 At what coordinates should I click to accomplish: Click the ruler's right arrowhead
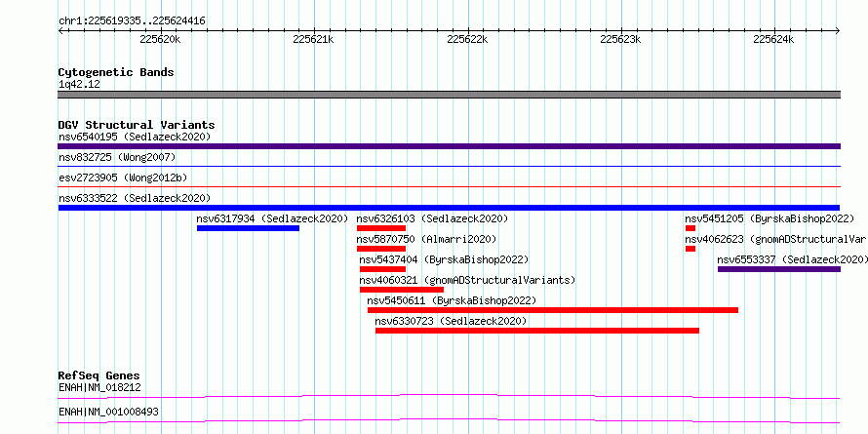coord(838,30)
